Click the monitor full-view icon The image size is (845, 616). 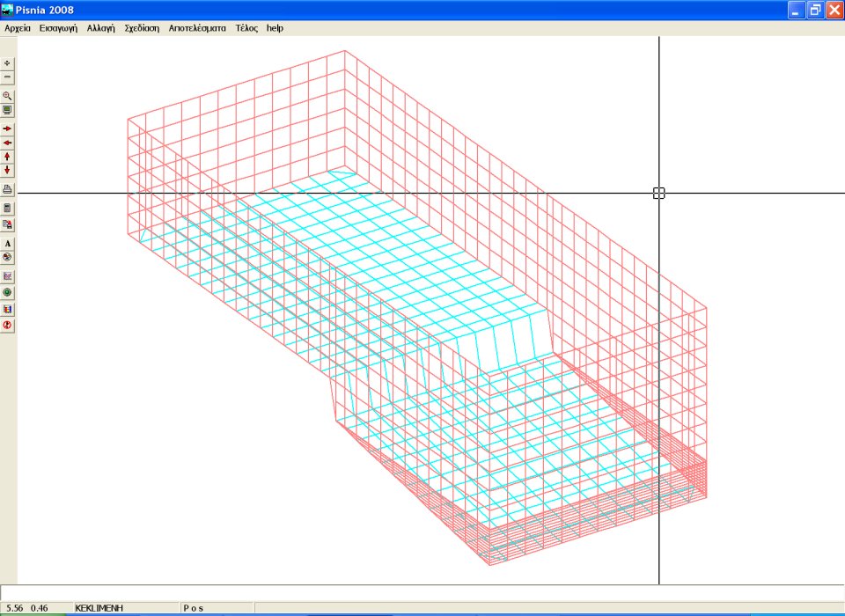coord(8,110)
